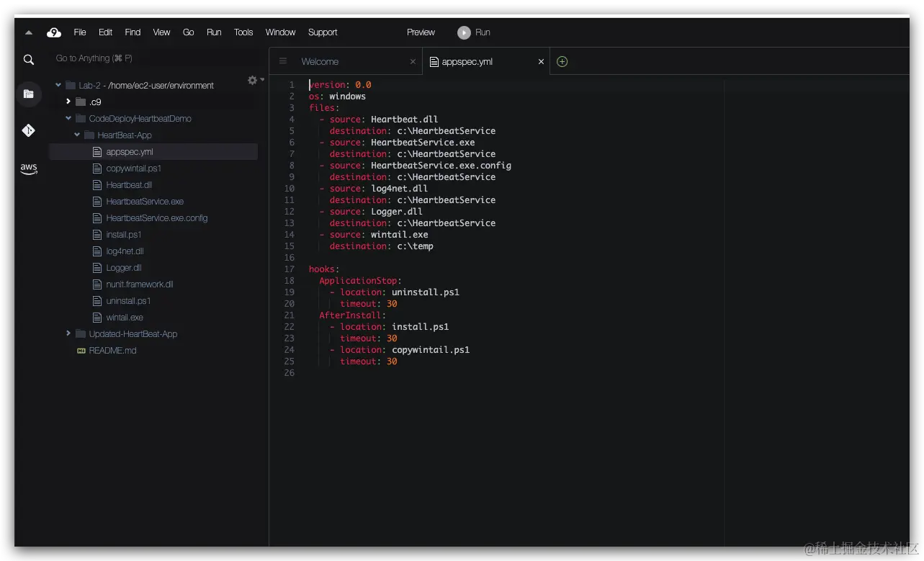Expand the Updated-HeartBeat-App folder arrow
Screen dimensions: 924x561
click(68, 333)
